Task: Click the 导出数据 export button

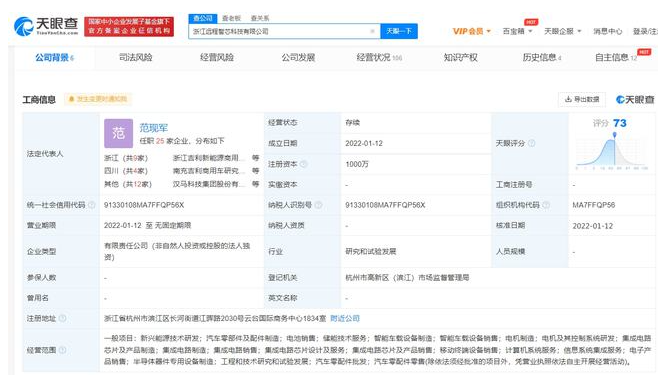Action: (582, 99)
